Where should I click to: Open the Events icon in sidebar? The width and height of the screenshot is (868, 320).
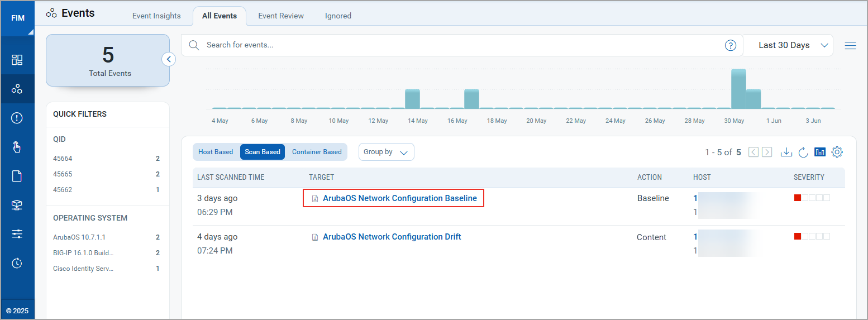coord(17,89)
